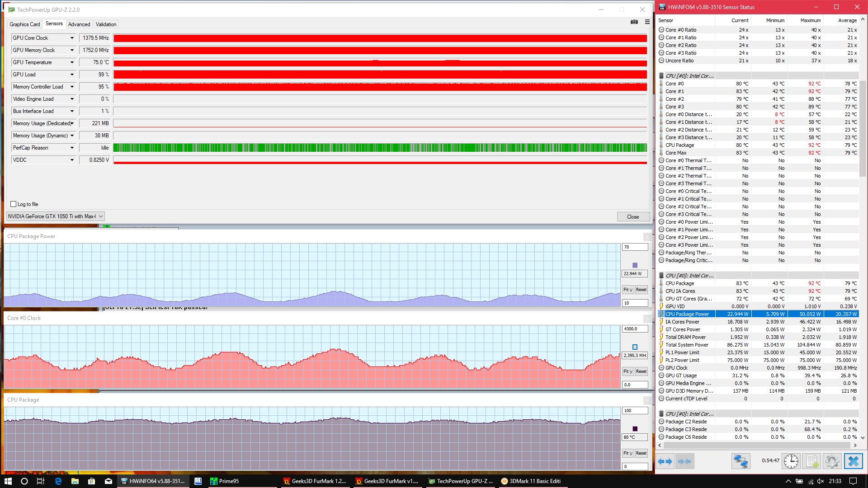Expand the GPU Core Clock sensor dropdown
This screenshot has width=868, height=488.
pyautogui.click(x=72, y=38)
